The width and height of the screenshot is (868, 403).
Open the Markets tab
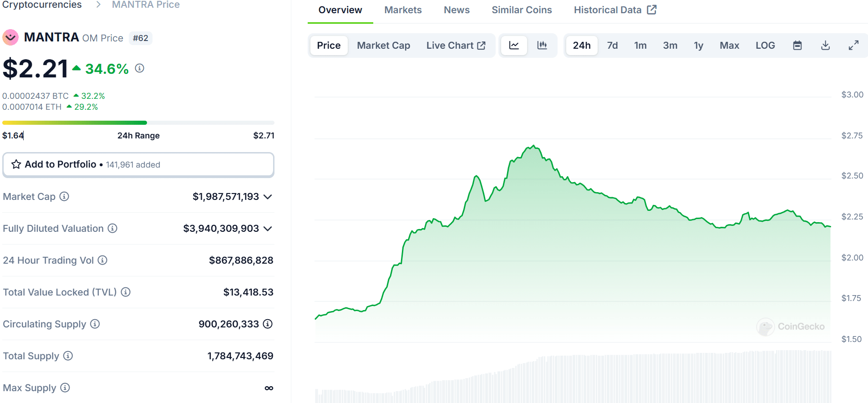403,10
